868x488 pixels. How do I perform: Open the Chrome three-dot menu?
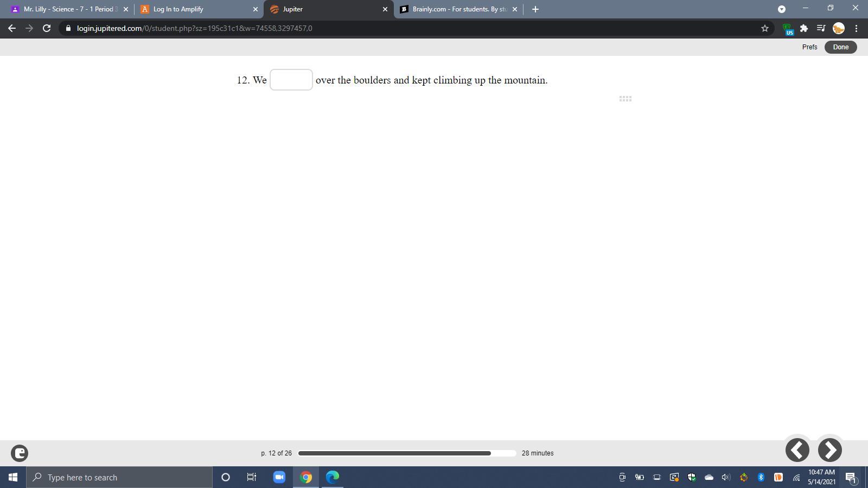[x=856, y=28]
